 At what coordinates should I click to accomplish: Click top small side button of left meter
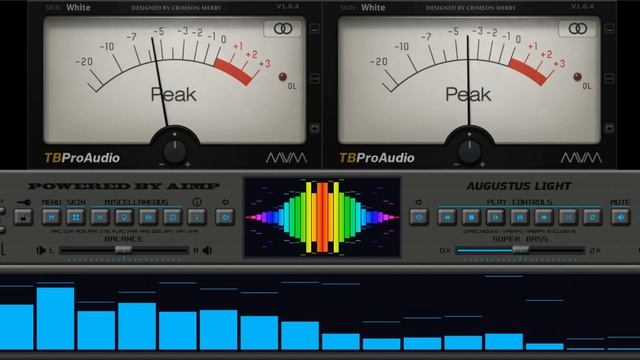pos(315,29)
